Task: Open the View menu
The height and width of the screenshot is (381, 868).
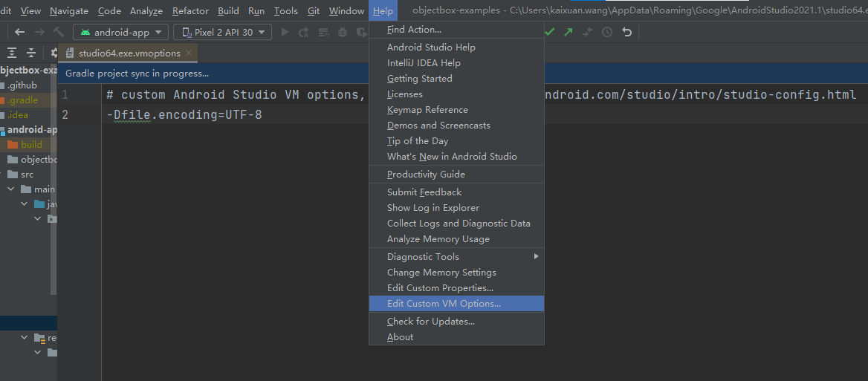Action: (30, 11)
